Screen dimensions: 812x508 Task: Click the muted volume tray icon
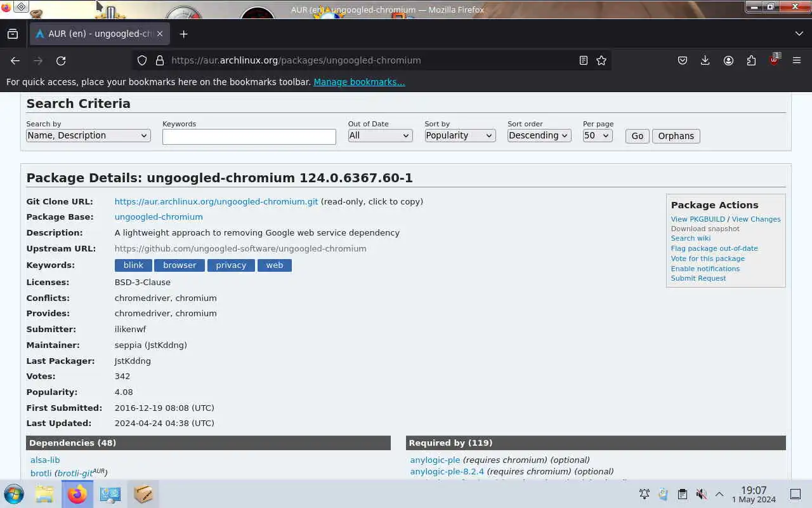point(702,494)
